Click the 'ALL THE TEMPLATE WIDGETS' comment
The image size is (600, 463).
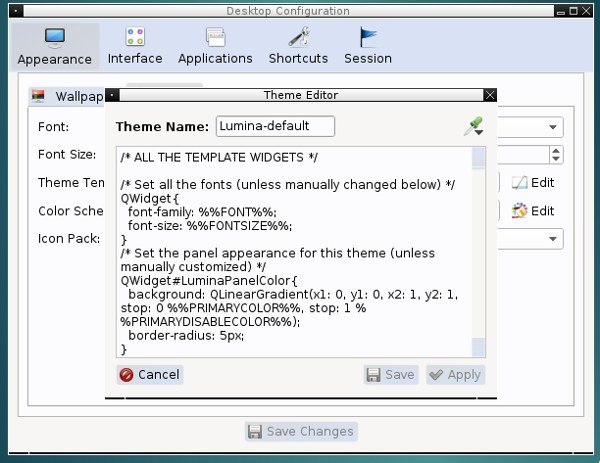tap(219, 157)
